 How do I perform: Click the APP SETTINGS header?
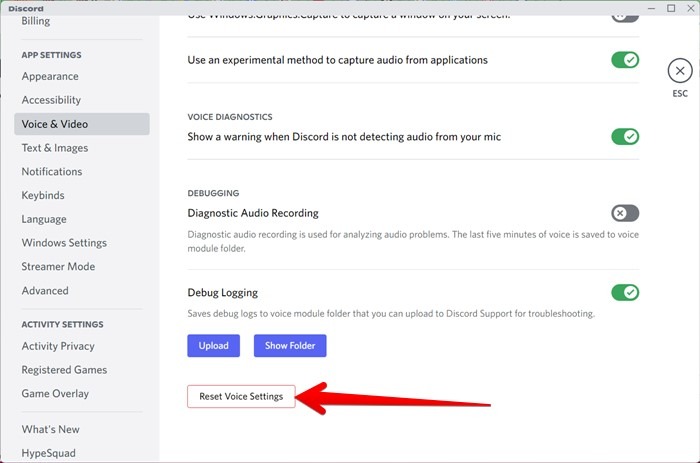(x=51, y=55)
